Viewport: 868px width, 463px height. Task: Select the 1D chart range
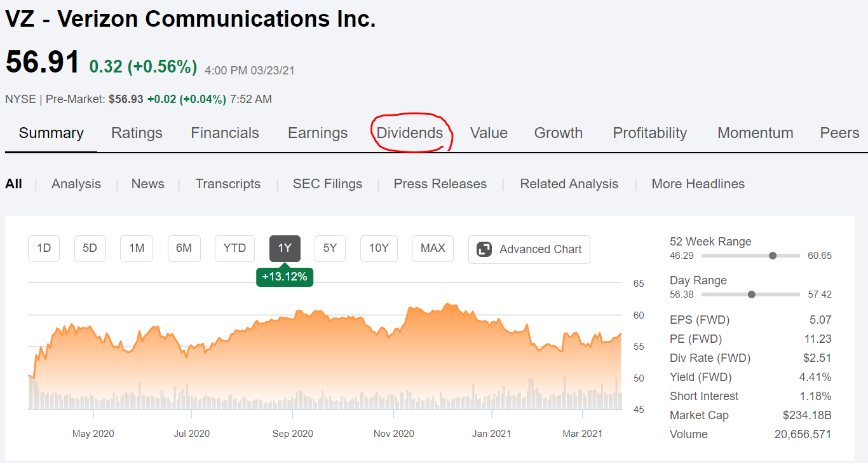click(44, 248)
